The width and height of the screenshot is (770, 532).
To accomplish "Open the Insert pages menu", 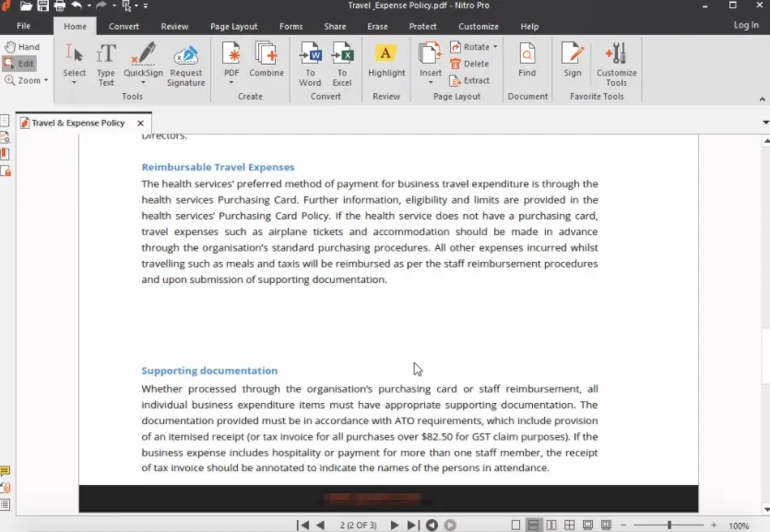I will coord(430,64).
